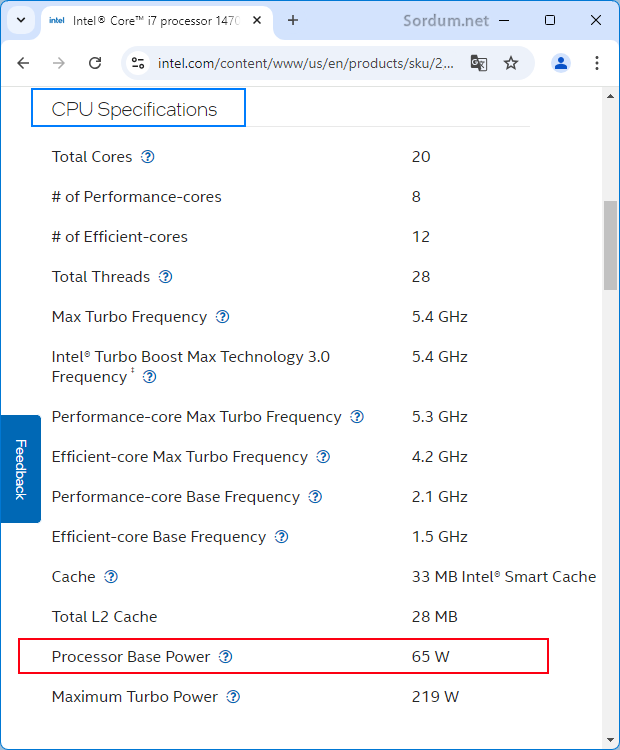This screenshot has width=620, height=750.
Task: Show info for Performance-core Max Turbo Frequency
Action: (357, 417)
